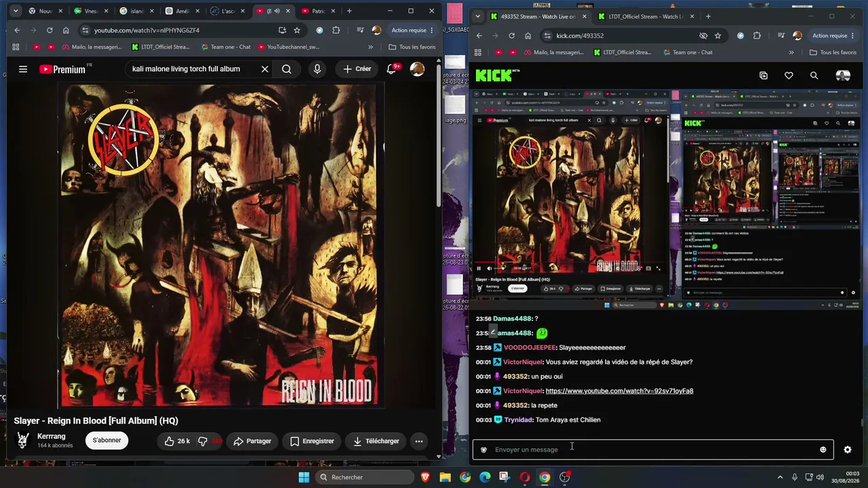Like the Slayer video
Viewport: 868px width, 488px height.
[178, 441]
